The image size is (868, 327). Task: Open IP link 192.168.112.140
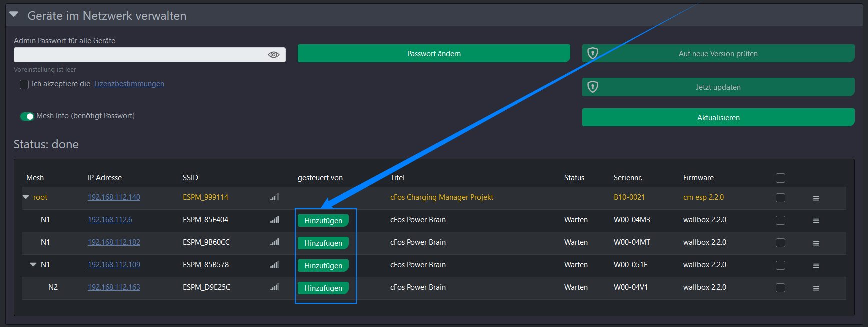114,197
